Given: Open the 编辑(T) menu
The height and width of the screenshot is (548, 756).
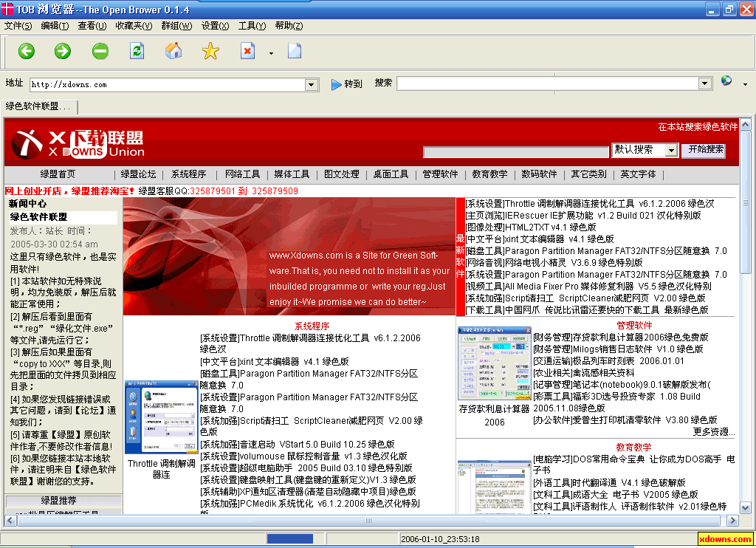Looking at the screenshot, I should click(x=55, y=26).
